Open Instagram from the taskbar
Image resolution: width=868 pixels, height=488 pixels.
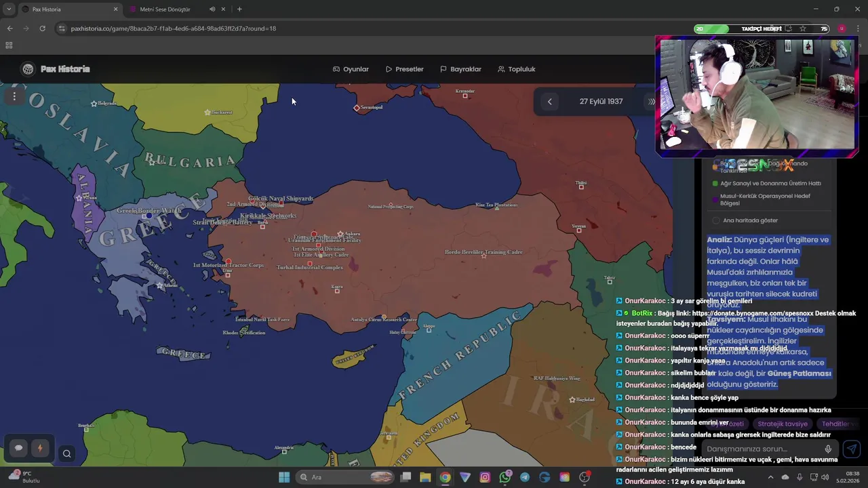click(x=485, y=477)
